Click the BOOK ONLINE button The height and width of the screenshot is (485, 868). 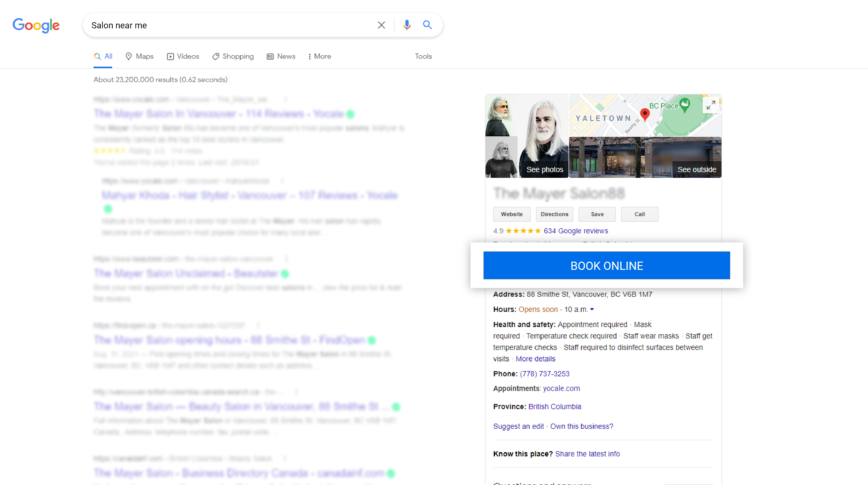(607, 266)
